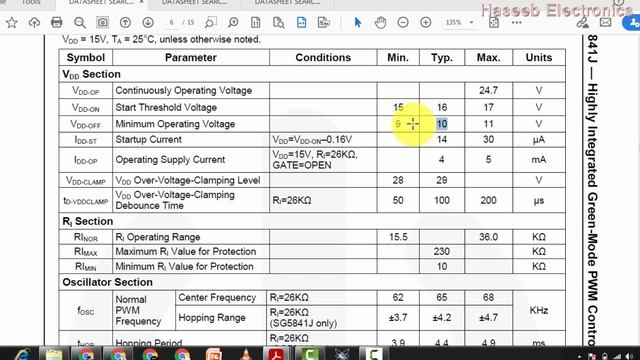The height and width of the screenshot is (360, 640).
Task: Click the highlighted '10' in Minimum Operating Voltage row
Action: [x=442, y=124]
